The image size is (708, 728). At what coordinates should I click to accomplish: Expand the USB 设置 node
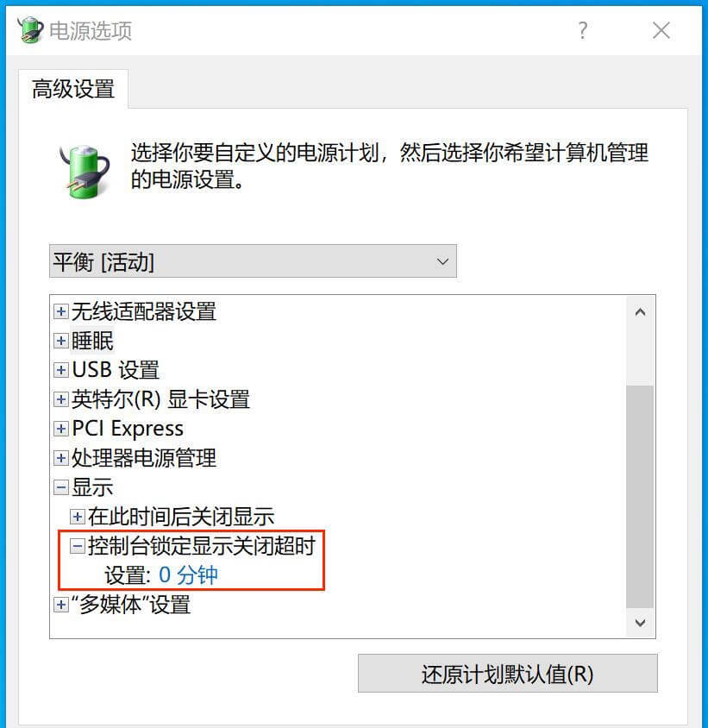[61, 370]
